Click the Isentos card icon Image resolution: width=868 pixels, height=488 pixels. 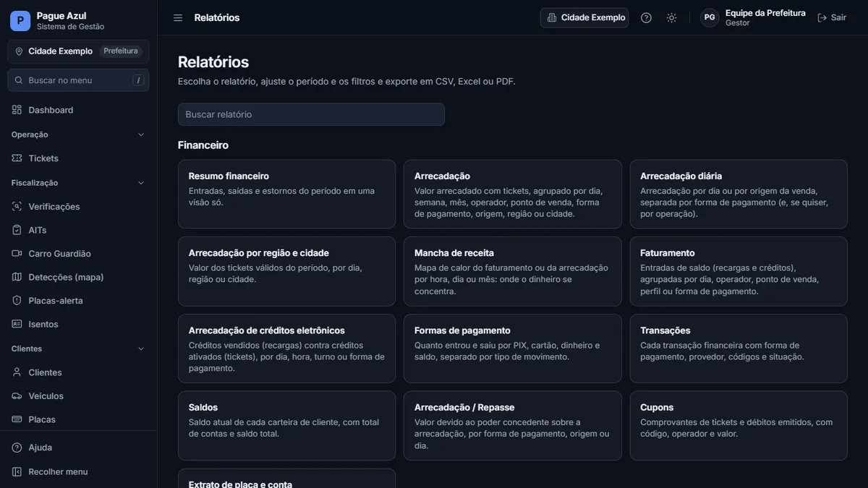17,325
